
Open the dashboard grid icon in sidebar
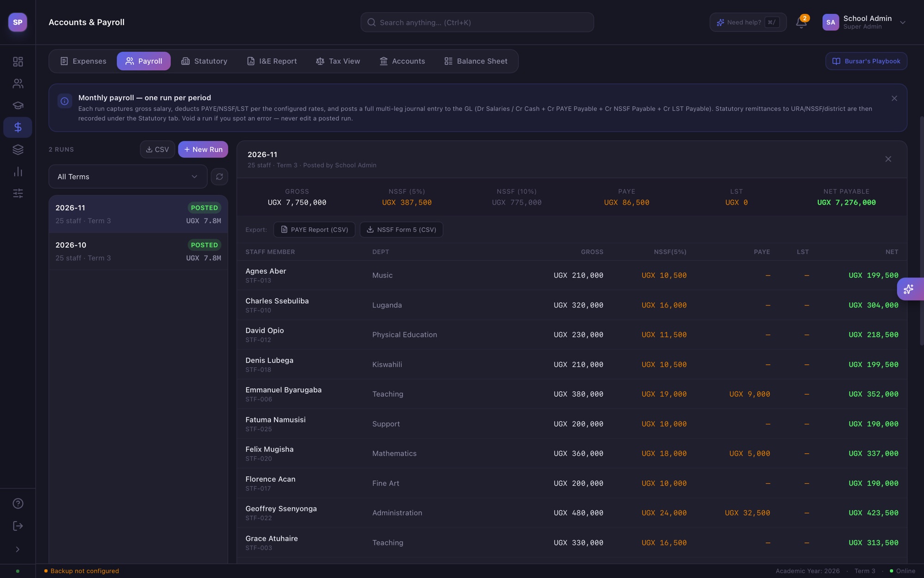[18, 61]
